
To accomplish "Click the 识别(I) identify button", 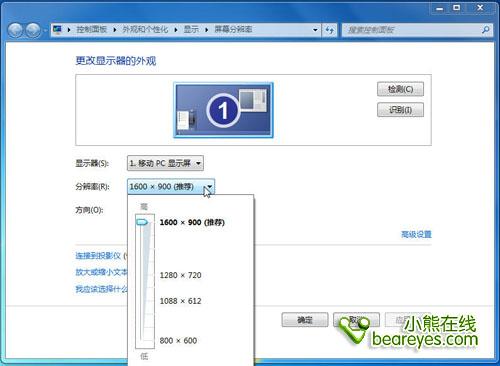I will (400, 110).
